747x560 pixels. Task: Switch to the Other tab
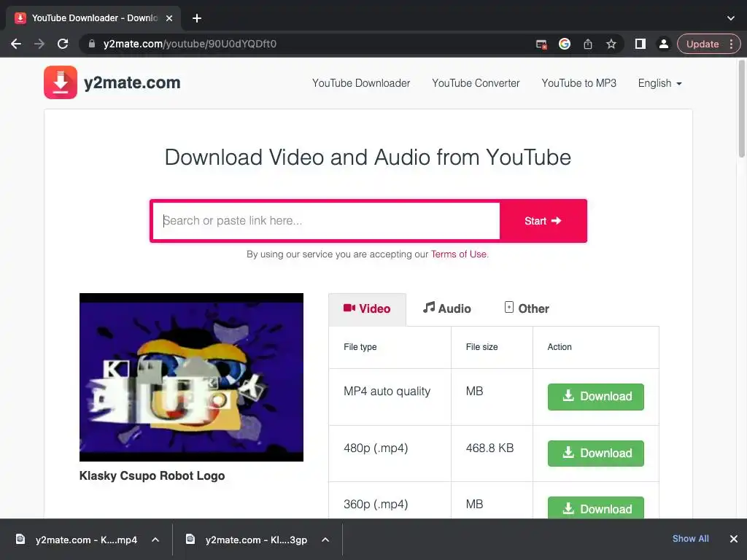tap(527, 308)
